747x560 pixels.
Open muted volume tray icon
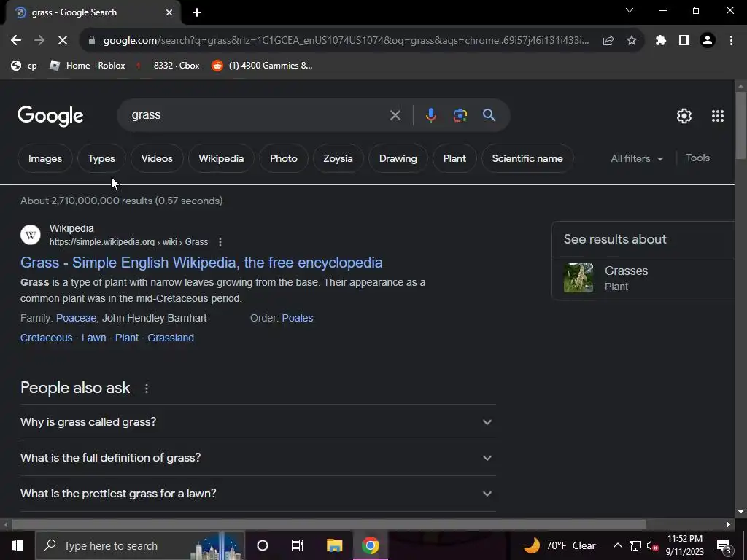pos(652,545)
